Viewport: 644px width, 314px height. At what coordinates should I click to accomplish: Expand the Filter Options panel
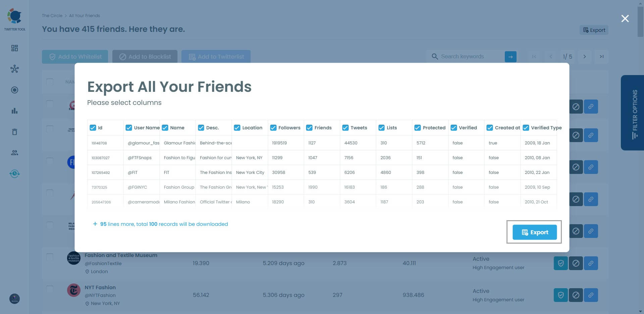tap(634, 113)
